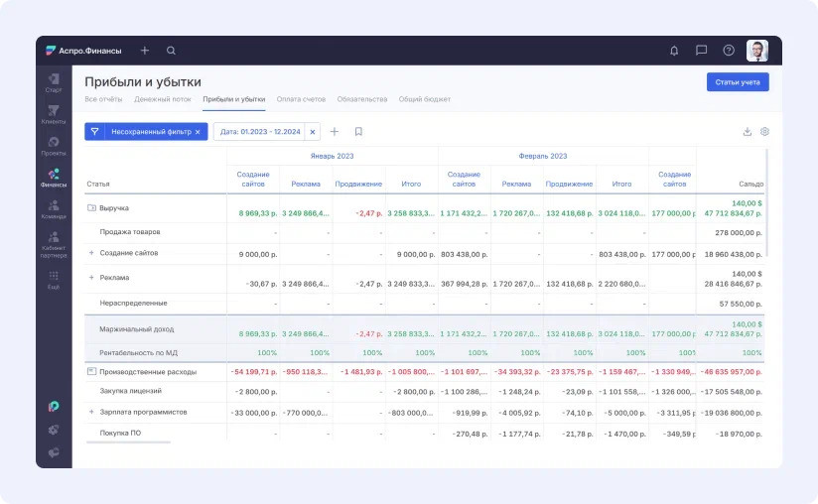The width and height of the screenshot is (818, 504).
Task: Remove the Несохраненный фильтр chip
Action: click(x=198, y=131)
